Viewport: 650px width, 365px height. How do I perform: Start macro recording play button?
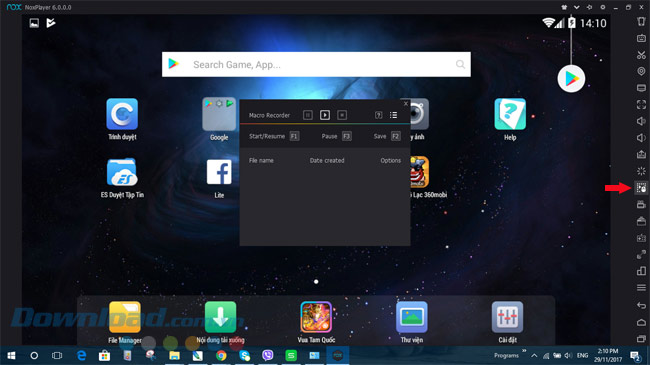pos(325,115)
